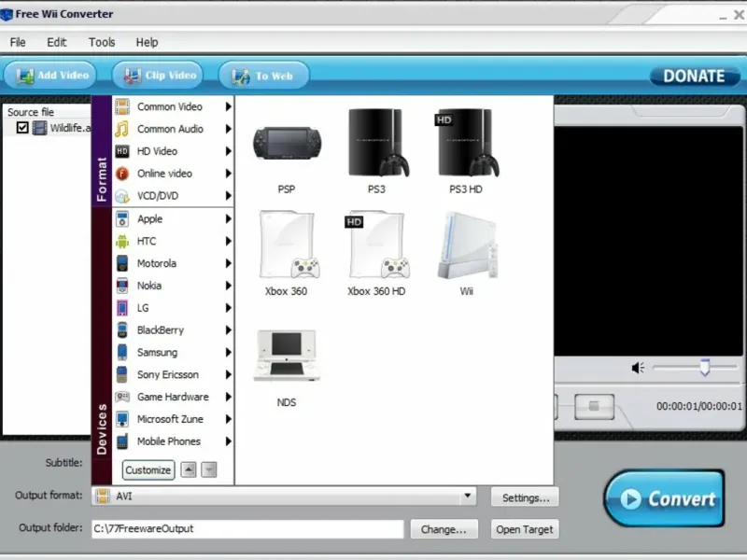Click the Samsung phone icon
747x560 pixels.
click(122, 353)
